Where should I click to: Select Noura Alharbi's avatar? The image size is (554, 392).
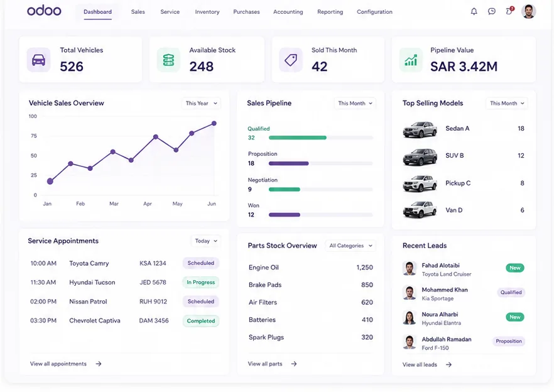[x=410, y=318]
